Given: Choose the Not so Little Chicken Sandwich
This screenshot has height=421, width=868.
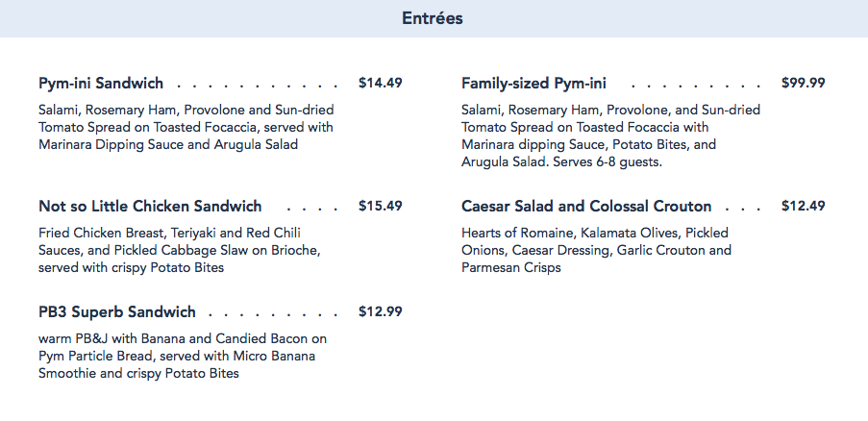Looking at the screenshot, I should pos(150,207).
